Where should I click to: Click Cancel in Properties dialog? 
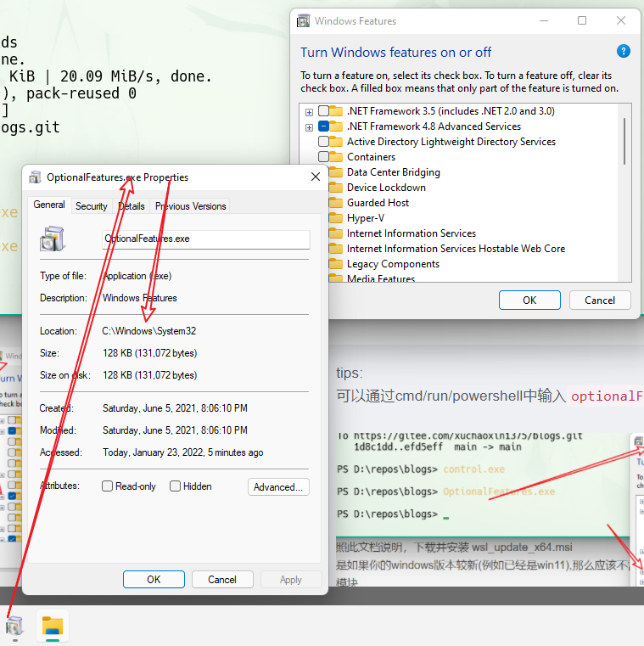tap(222, 579)
